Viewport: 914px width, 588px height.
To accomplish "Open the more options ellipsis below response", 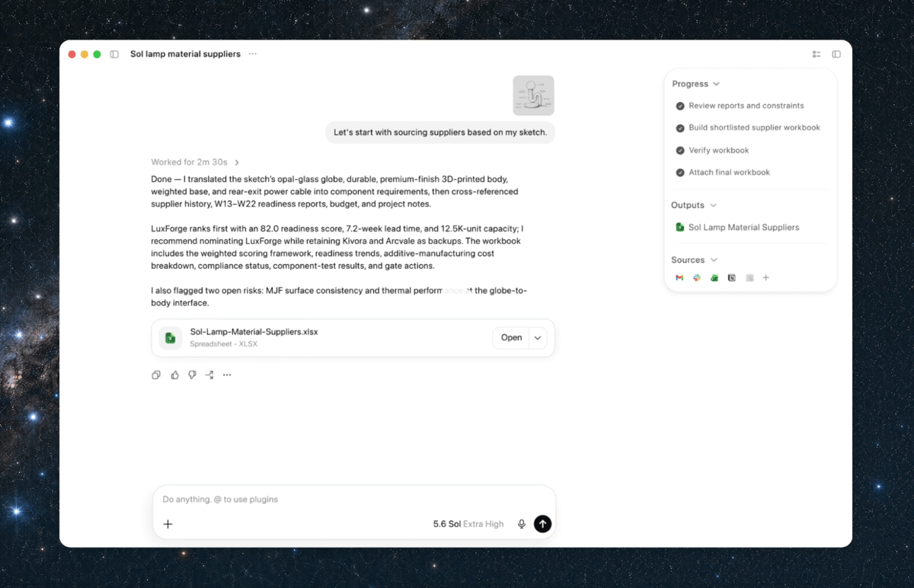I will click(x=227, y=375).
